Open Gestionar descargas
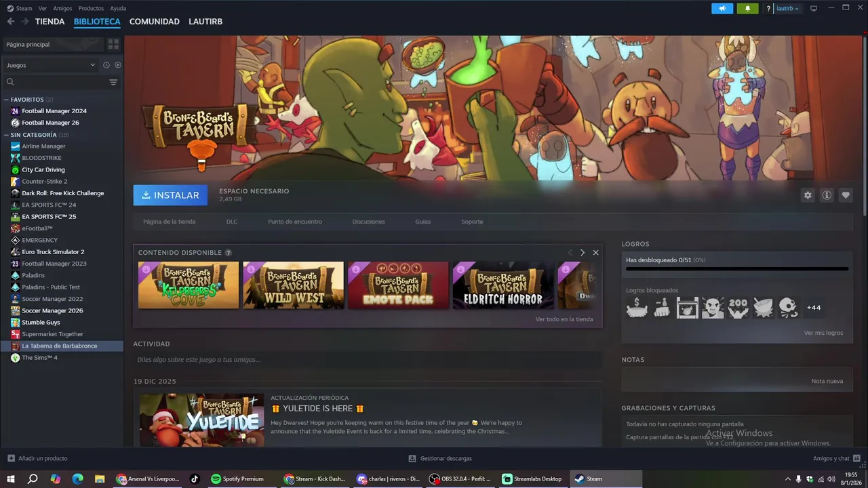 pos(440,458)
